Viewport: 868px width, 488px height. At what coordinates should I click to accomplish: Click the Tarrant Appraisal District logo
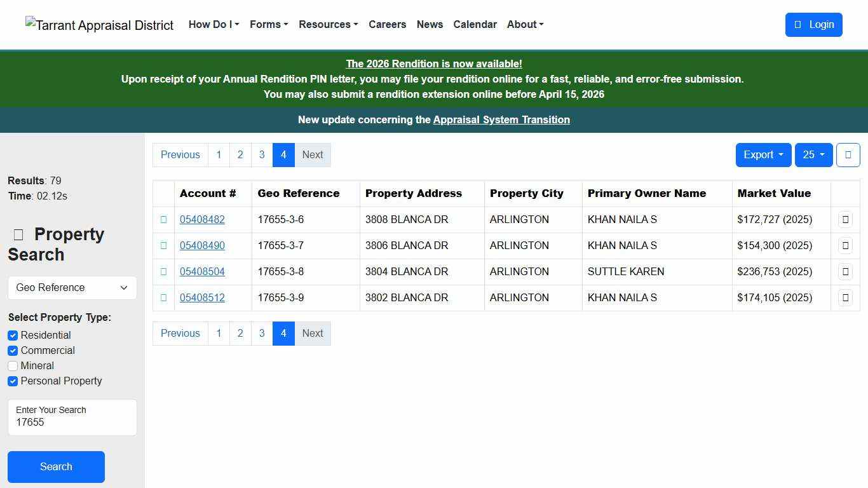[x=99, y=24]
